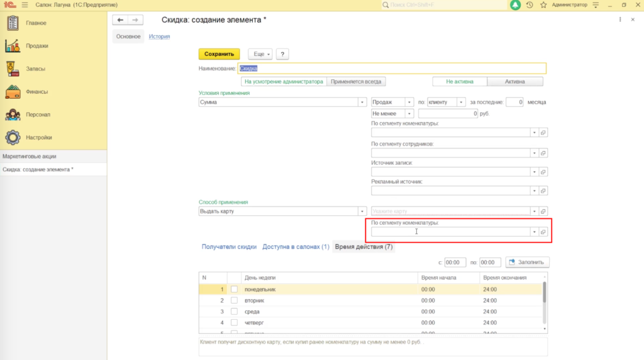Expand first По сегменту номенклатуры dropdown
644x360 pixels.
534,132
